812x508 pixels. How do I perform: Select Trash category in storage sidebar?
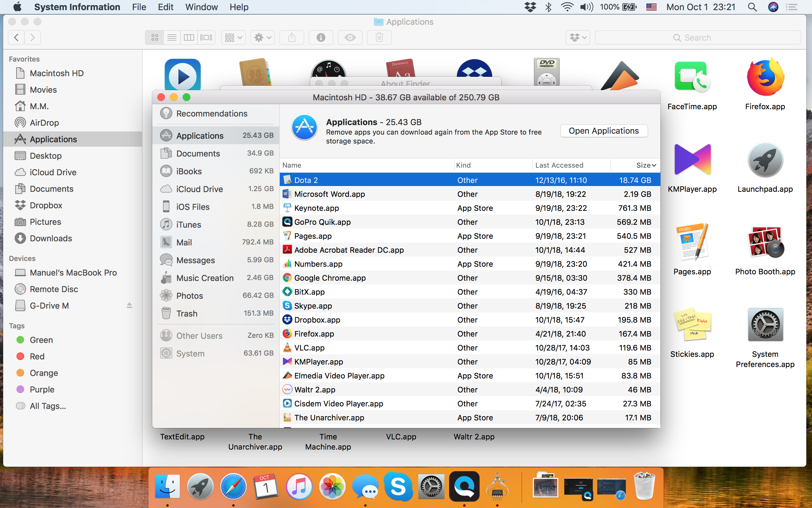pos(216,313)
